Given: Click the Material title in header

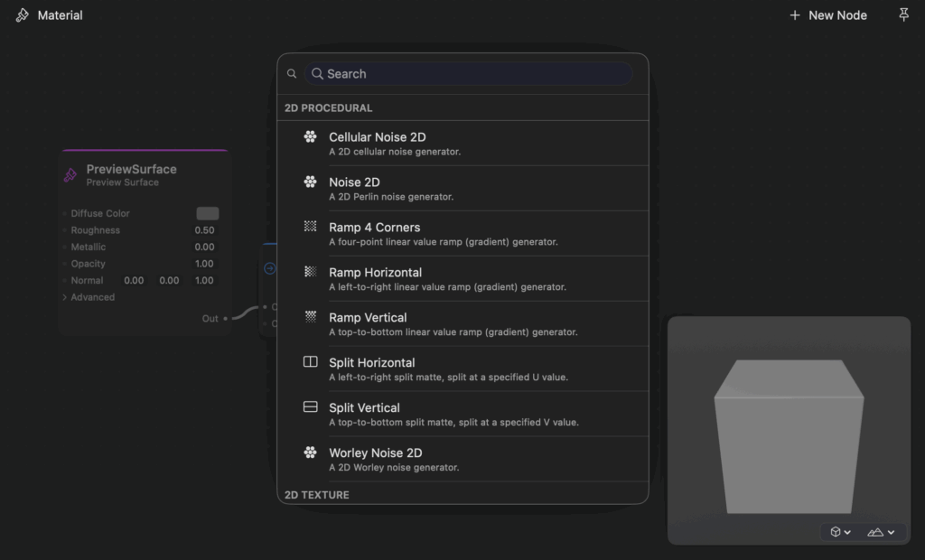Looking at the screenshot, I should click(60, 15).
